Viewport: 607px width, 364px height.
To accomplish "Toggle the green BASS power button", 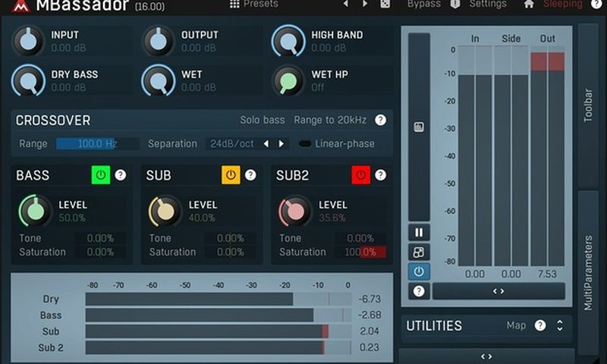I will tap(100, 175).
